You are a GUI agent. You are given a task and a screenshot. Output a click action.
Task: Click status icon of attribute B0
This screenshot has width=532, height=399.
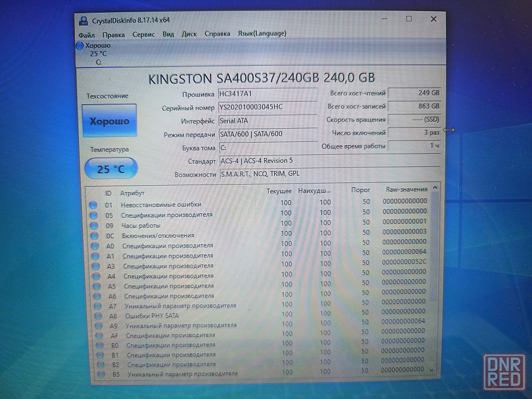100,345
